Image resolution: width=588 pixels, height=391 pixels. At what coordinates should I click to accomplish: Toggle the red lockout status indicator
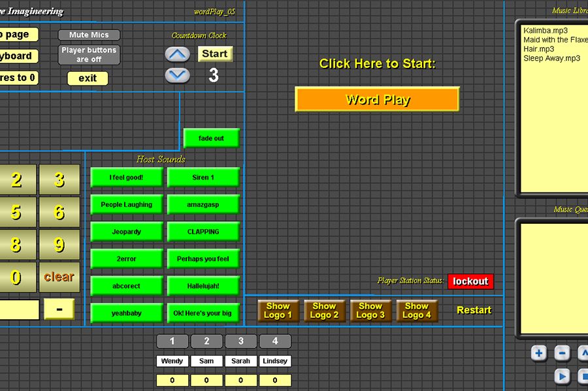[x=470, y=281]
